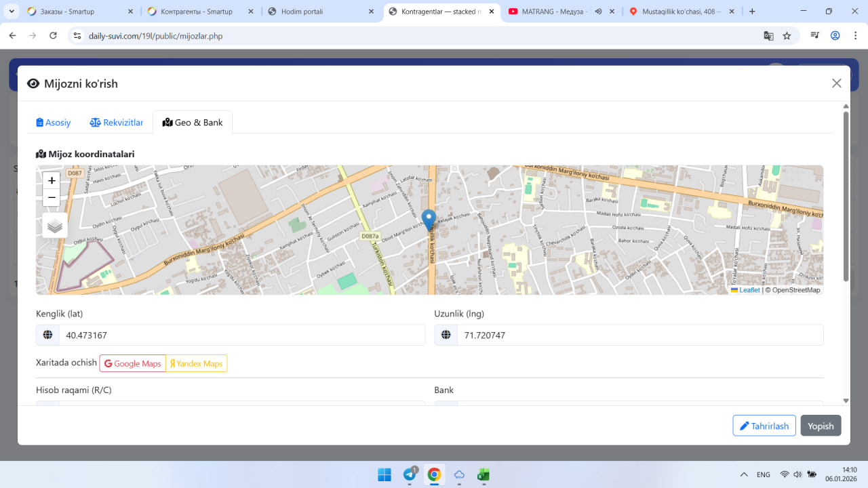The height and width of the screenshot is (488, 868).
Task: Zoom out on the map
Action: (x=52, y=197)
